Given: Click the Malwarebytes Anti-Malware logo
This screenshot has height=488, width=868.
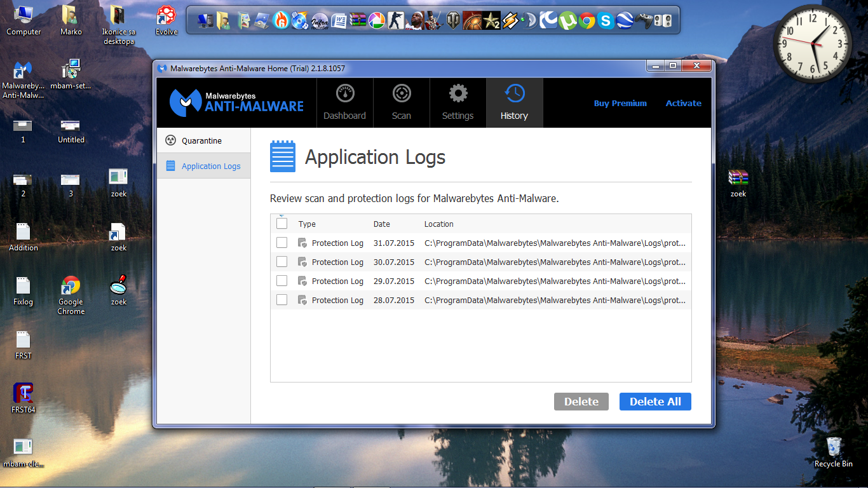Looking at the screenshot, I should (x=236, y=102).
